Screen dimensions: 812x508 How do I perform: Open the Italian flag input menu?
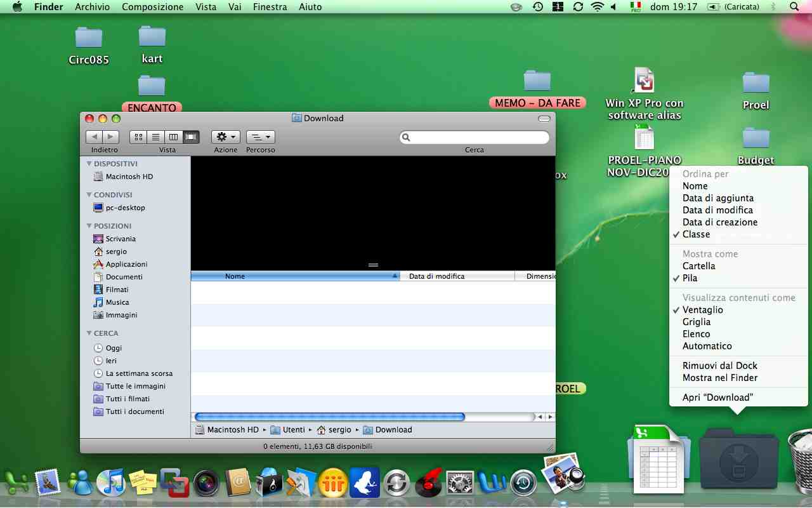tap(636, 6)
